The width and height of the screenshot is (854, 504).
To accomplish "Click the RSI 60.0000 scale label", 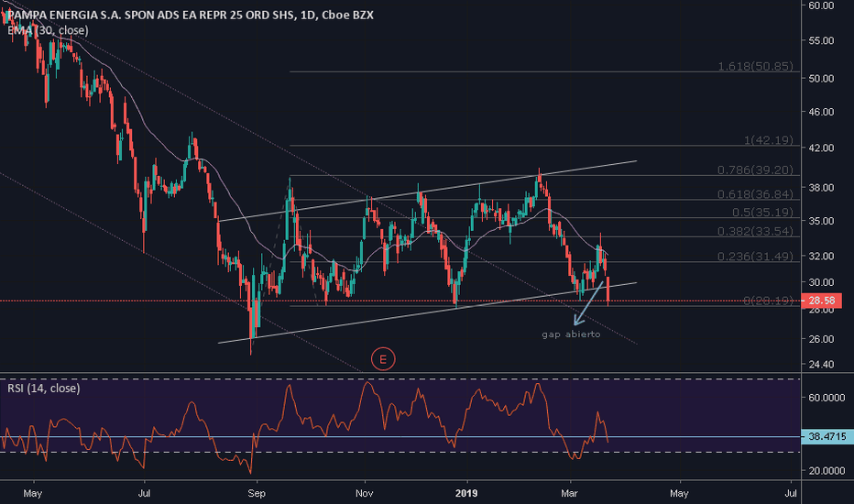I will tap(827, 398).
